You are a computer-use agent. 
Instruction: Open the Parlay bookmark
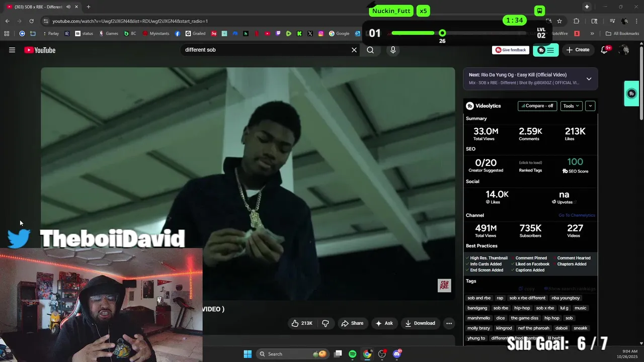pyautogui.click(x=51, y=34)
